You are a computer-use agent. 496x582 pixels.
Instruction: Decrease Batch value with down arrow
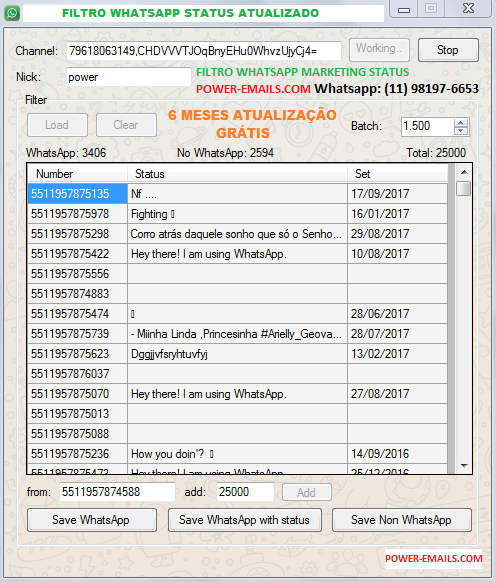(x=460, y=131)
